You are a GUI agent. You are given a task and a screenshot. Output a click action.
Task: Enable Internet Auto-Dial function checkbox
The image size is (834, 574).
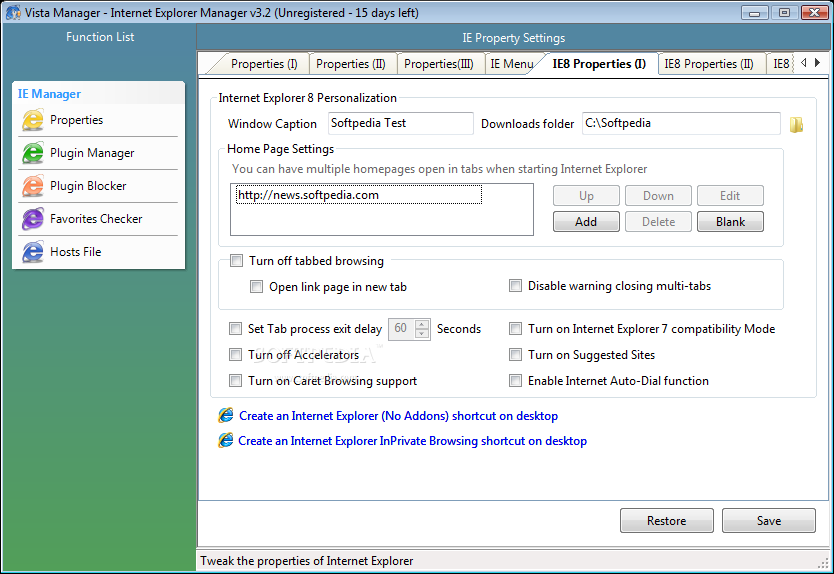tap(515, 380)
